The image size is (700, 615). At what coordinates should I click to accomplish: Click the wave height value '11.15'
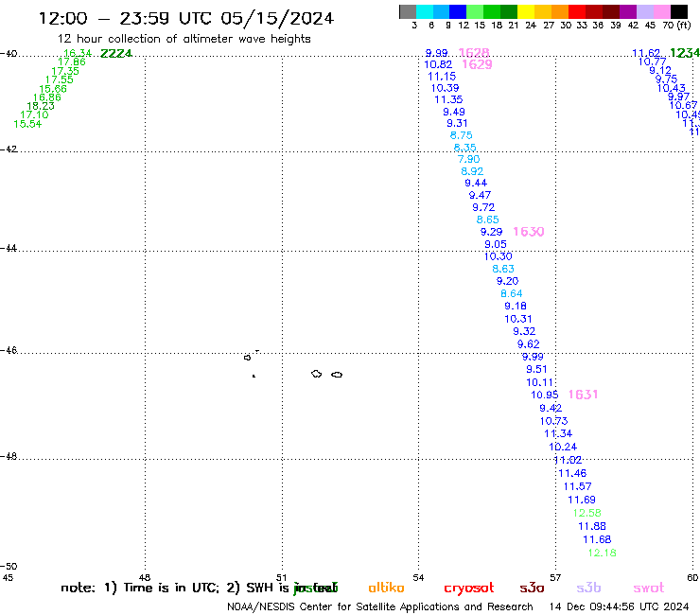coord(442,77)
